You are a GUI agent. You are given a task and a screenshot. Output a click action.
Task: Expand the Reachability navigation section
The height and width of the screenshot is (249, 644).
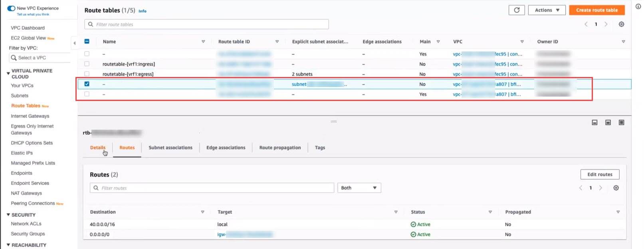tap(8, 245)
